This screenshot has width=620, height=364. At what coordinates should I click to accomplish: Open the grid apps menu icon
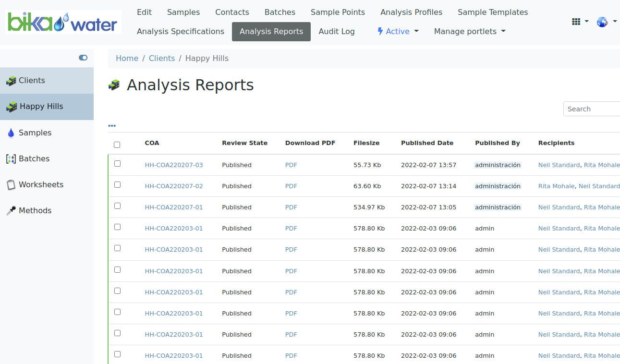pyautogui.click(x=576, y=22)
